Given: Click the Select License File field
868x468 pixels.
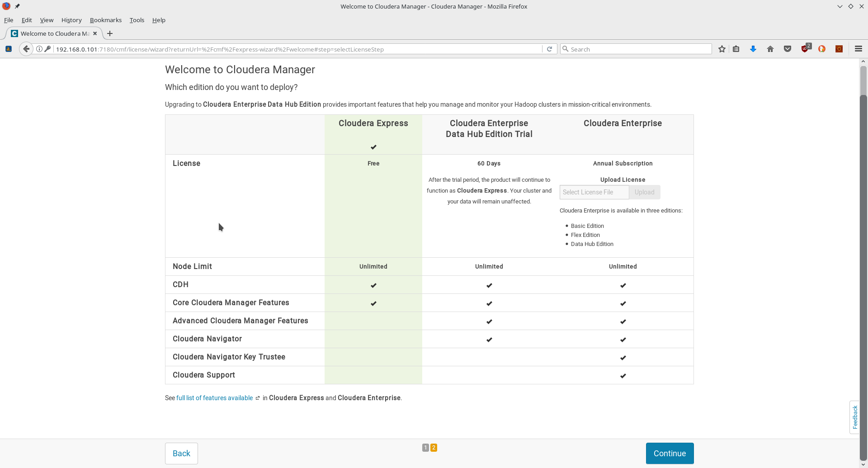Looking at the screenshot, I should click(594, 192).
